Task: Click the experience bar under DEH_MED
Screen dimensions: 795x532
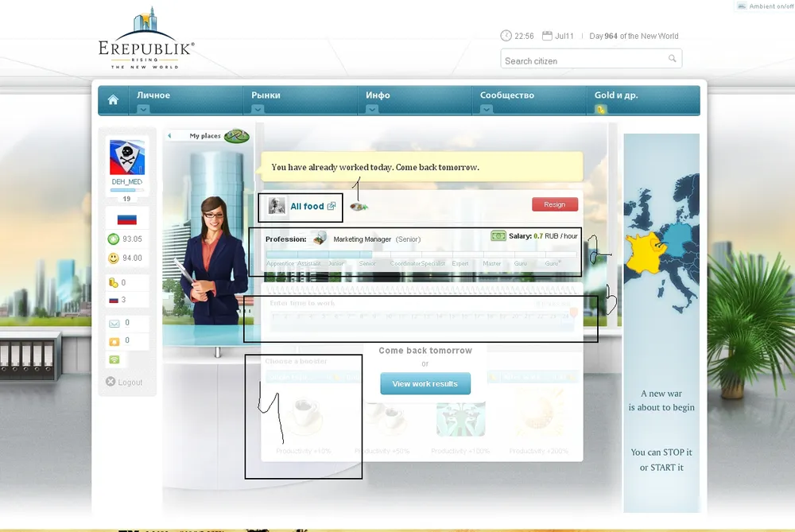Action: tap(126, 190)
